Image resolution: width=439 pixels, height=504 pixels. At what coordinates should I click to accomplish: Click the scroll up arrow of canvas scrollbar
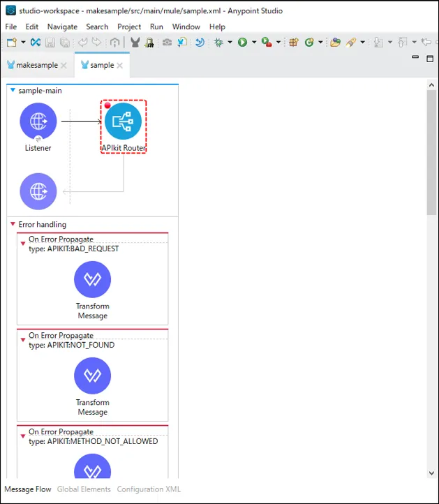431,85
